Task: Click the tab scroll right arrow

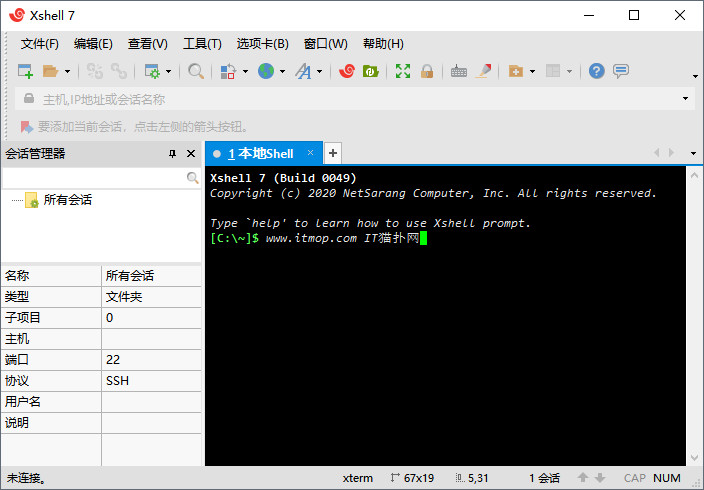Action: pos(671,153)
